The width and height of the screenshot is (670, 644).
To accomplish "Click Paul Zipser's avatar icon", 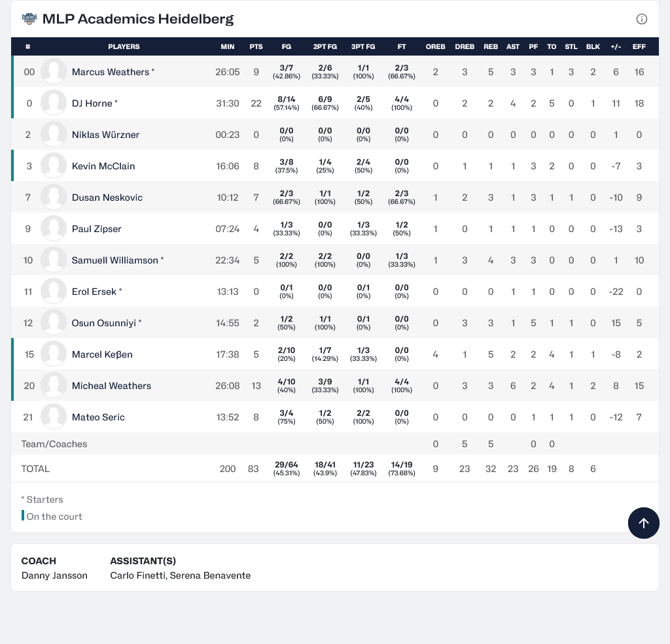I will (54, 229).
